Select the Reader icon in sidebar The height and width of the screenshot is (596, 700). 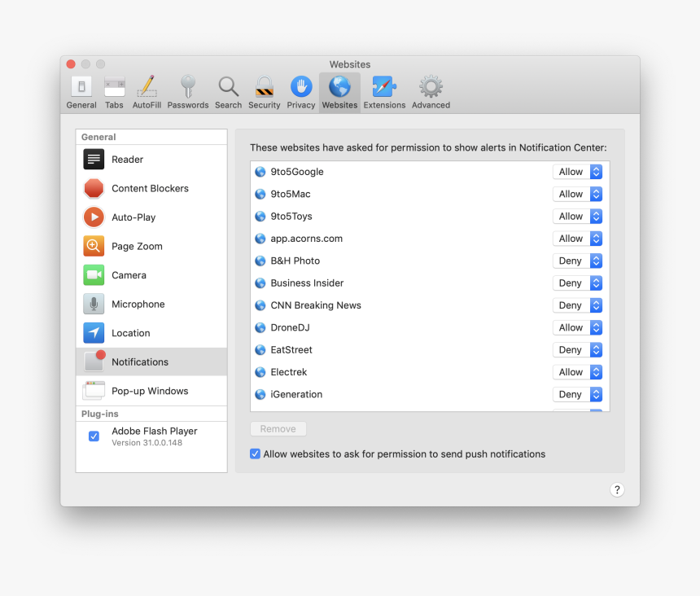[94, 160]
